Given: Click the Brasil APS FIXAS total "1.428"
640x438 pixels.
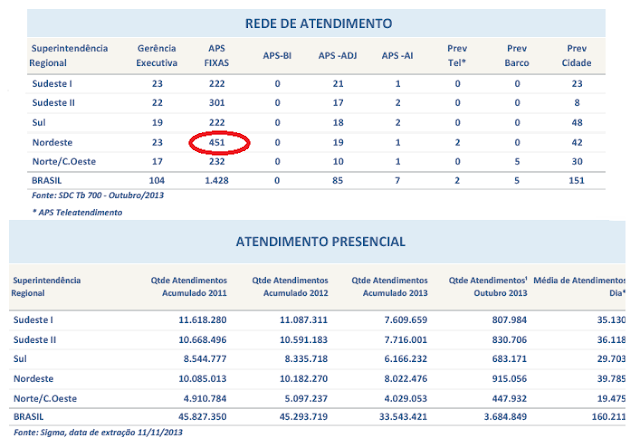Looking at the screenshot, I should pos(217,180).
